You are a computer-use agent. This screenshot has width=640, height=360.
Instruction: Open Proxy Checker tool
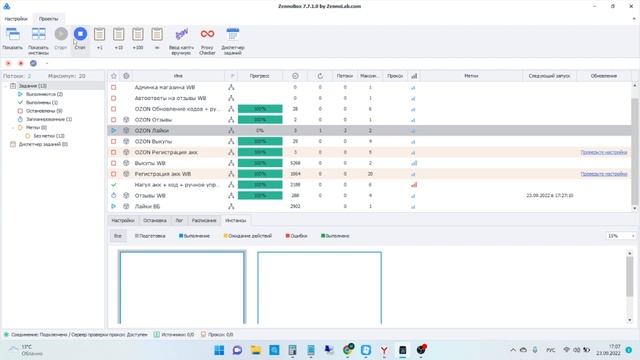tap(207, 34)
